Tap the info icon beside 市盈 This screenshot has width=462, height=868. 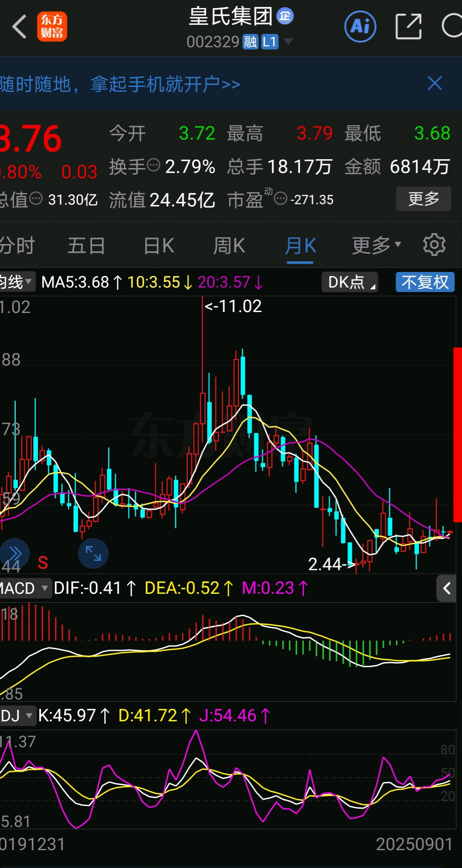point(281,198)
